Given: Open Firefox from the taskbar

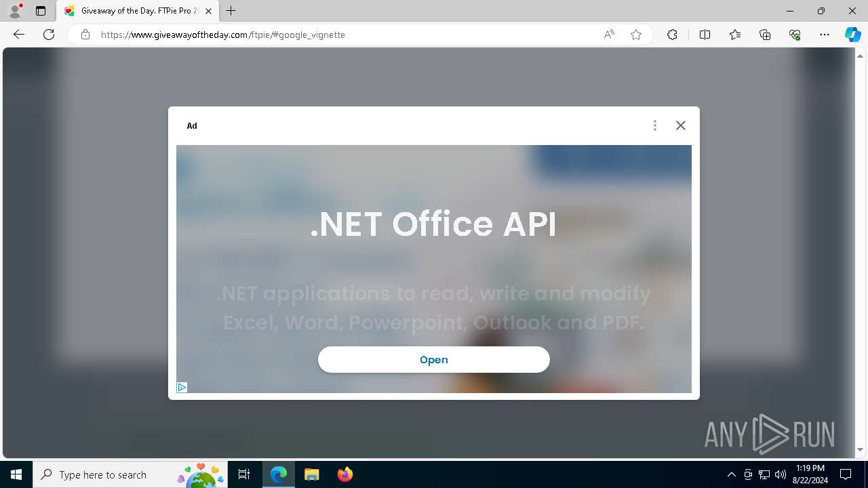Looking at the screenshot, I should click(x=344, y=474).
